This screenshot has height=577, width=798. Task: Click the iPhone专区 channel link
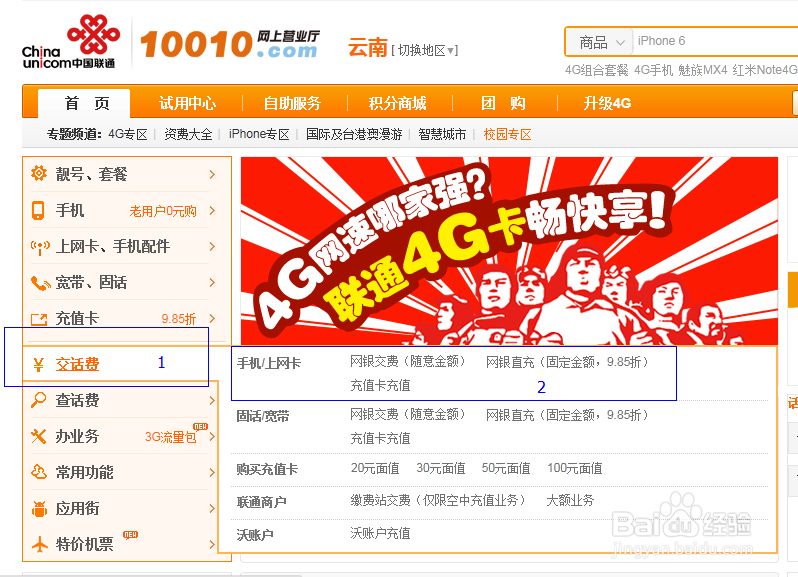(259, 134)
